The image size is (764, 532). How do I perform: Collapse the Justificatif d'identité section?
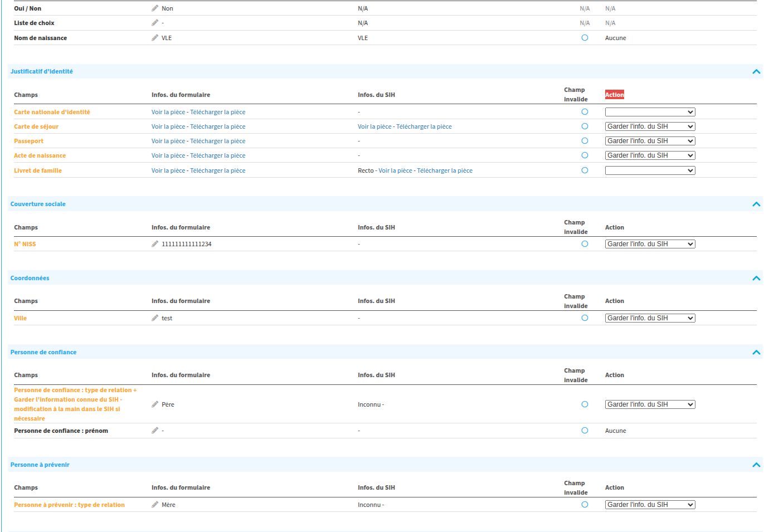click(756, 71)
